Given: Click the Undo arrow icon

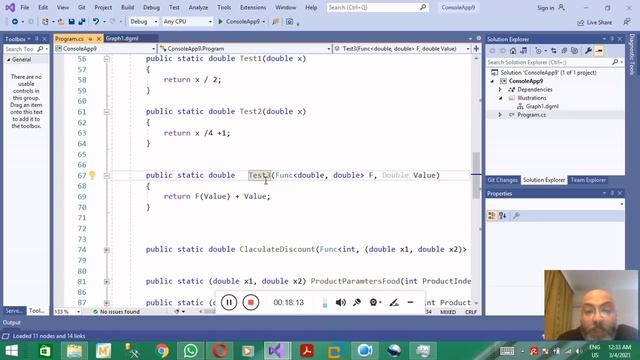Looking at the screenshot, I should [96, 22].
